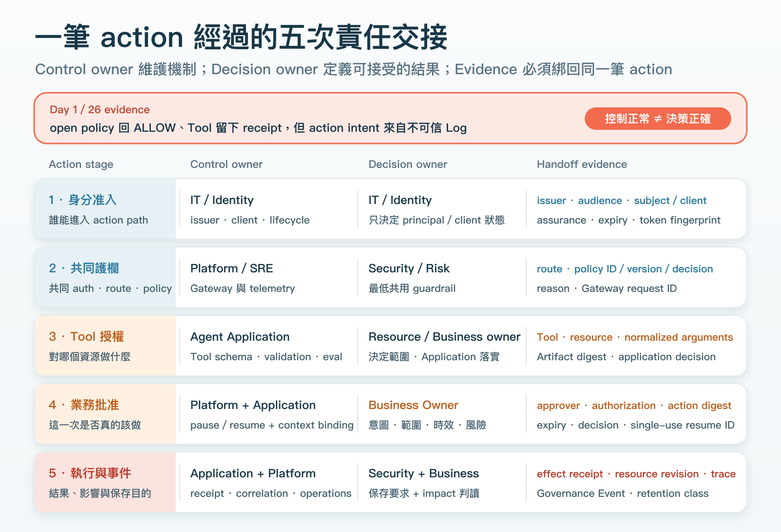Click 'reason · Gateway request ID' line

click(x=607, y=288)
